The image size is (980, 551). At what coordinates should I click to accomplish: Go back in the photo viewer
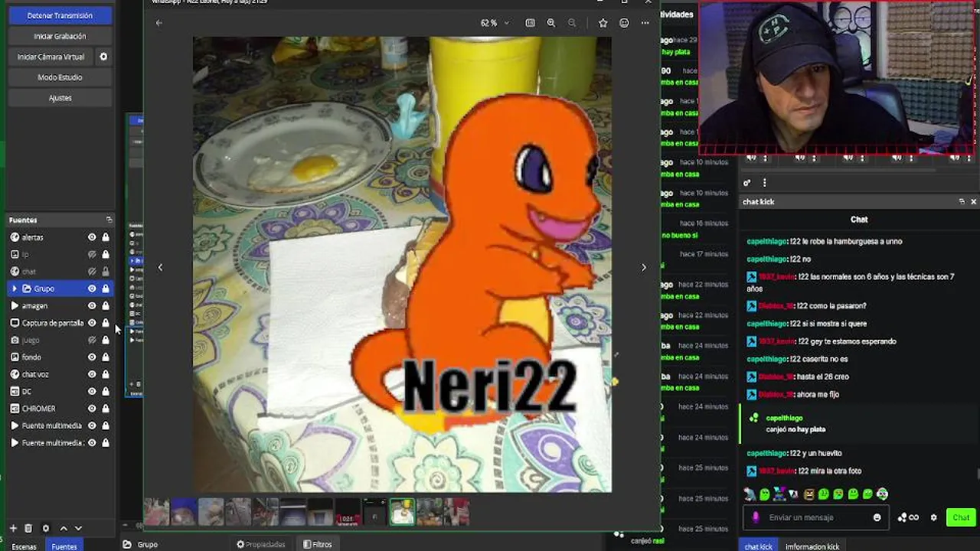(x=159, y=23)
